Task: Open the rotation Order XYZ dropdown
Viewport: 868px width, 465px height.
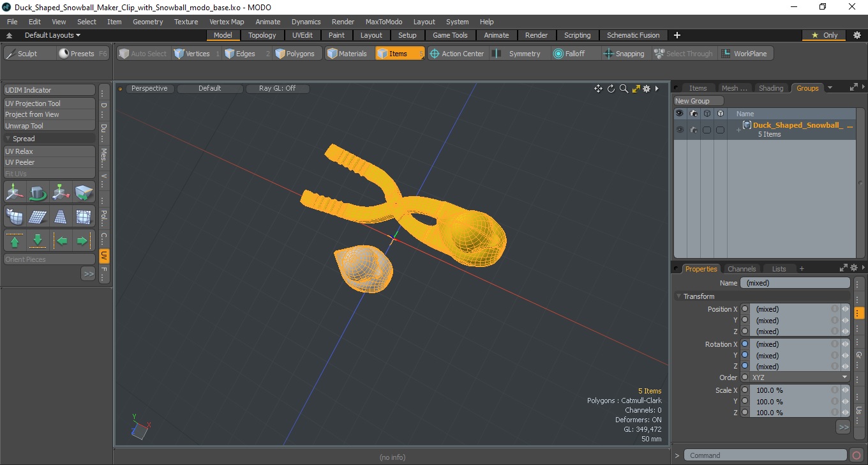Action: (x=800, y=377)
